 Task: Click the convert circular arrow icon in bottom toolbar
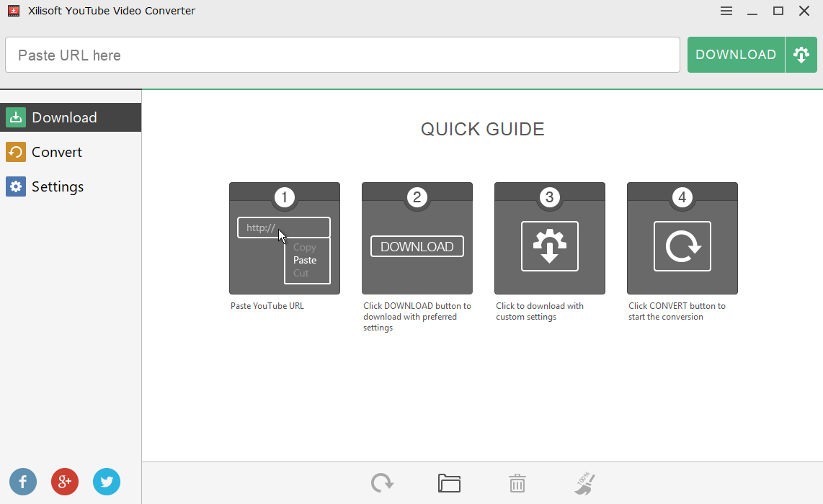click(382, 483)
